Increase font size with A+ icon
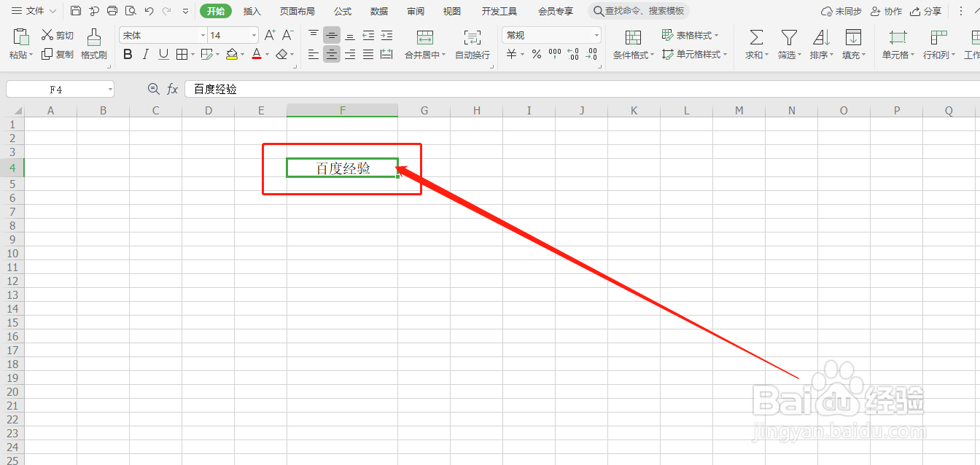The width and height of the screenshot is (980, 465). click(270, 35)
